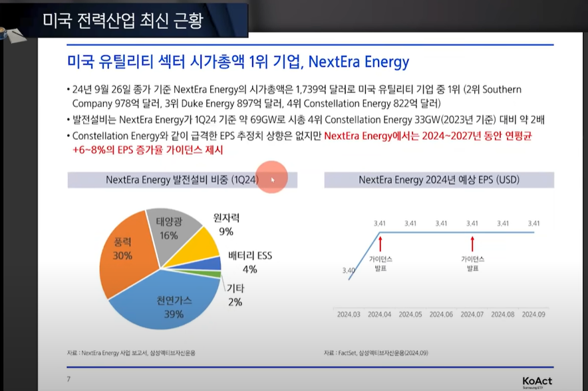The height and width of the screenshot is (391, 588).
Task: Click the '3.40' EPS data label
Action: pos(349,270)
